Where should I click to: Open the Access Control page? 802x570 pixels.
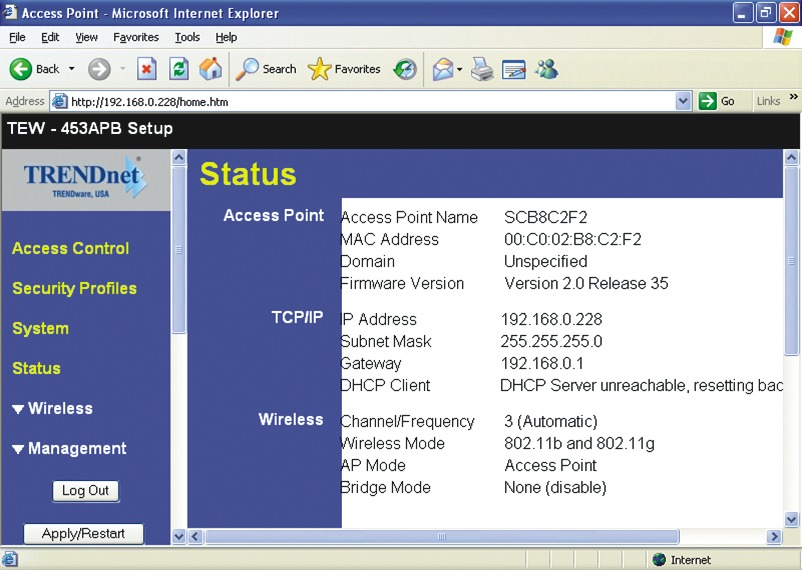point(71,248)
